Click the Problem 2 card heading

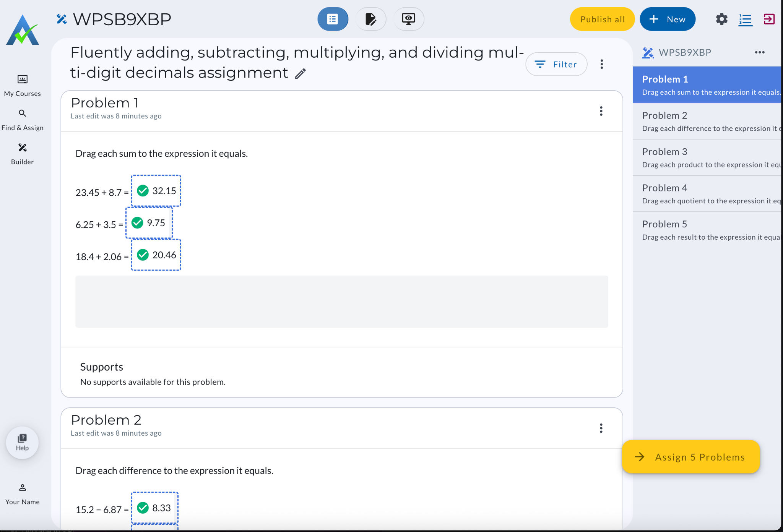click(106, 420)
